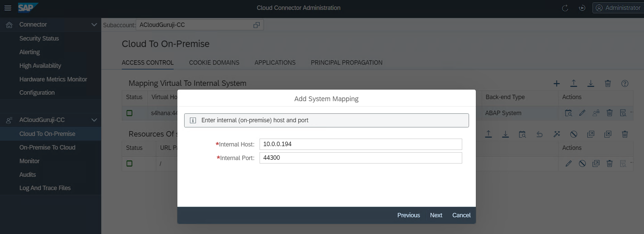Click the edit pencil icon for s4hana row

point(582,113)
